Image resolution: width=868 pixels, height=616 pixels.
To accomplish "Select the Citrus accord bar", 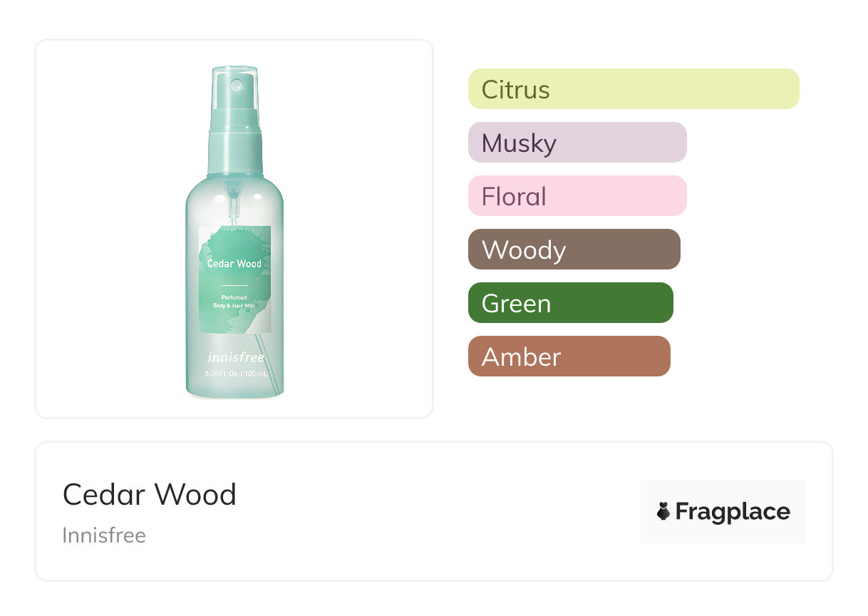I will pos(633,89).
